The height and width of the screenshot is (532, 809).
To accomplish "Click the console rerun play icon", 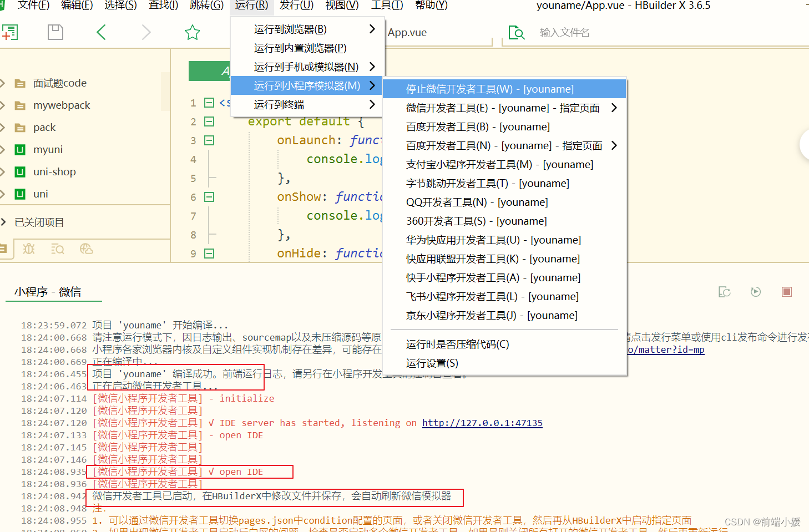I will click(756, 292).
